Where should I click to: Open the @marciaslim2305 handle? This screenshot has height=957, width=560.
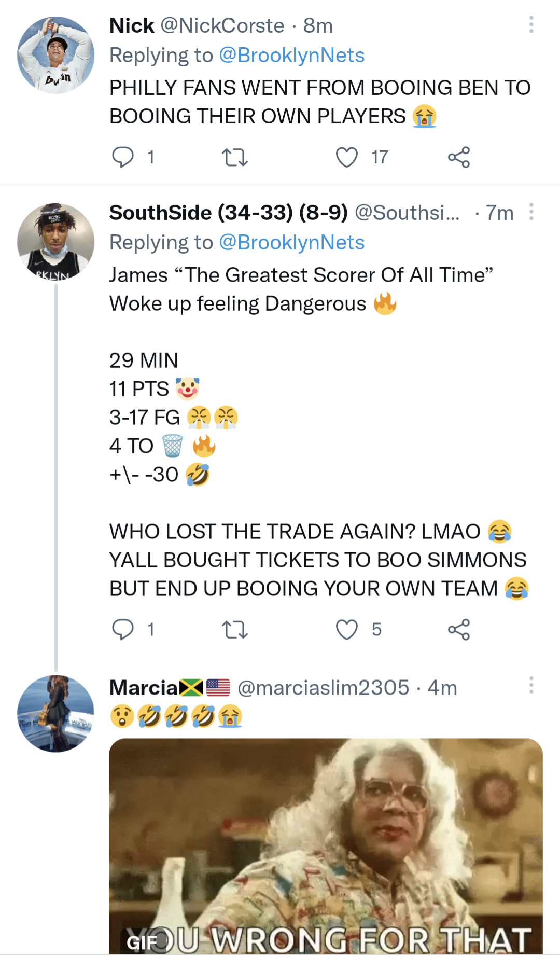click(323, 688)
